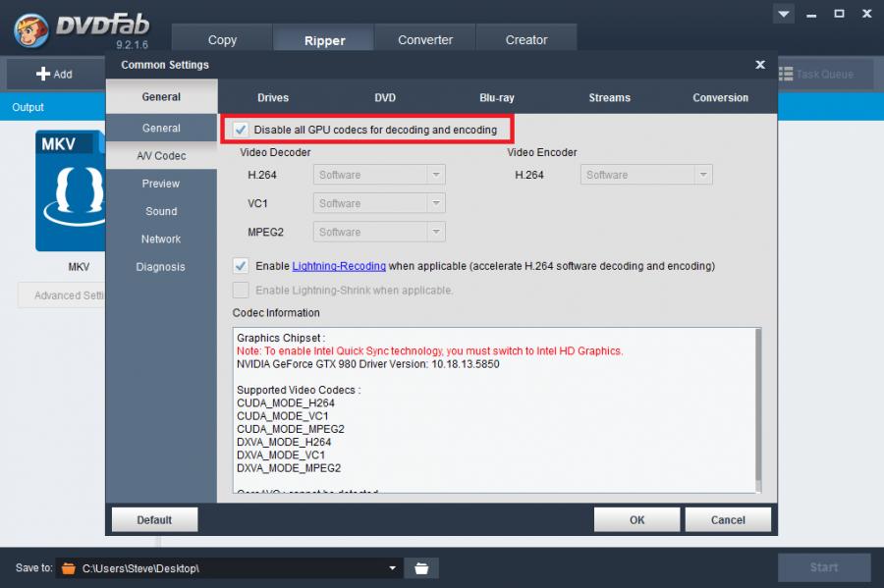Tick the Enable Lightning-Shrink checkbox
The width and height of the screenshot is (884, 588).
[241, 291]
